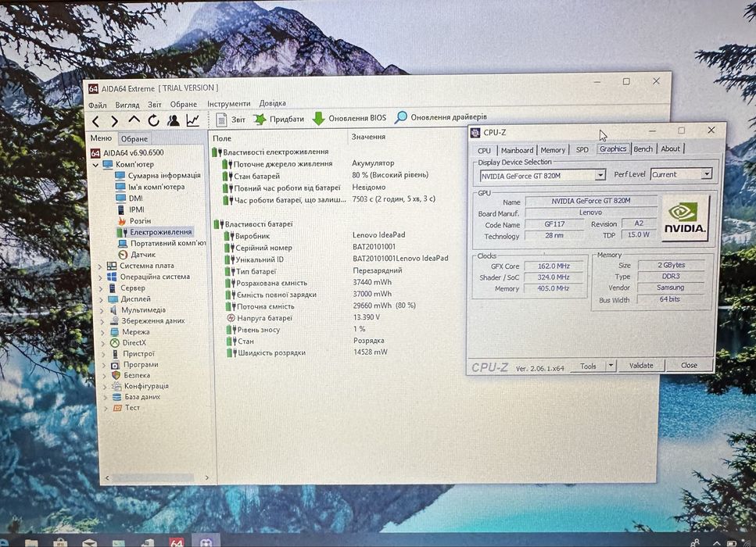The image size is (756, 547).
Task: Expand the Сервер tree node
Action: pyautogui.click(x=102, y=288)
